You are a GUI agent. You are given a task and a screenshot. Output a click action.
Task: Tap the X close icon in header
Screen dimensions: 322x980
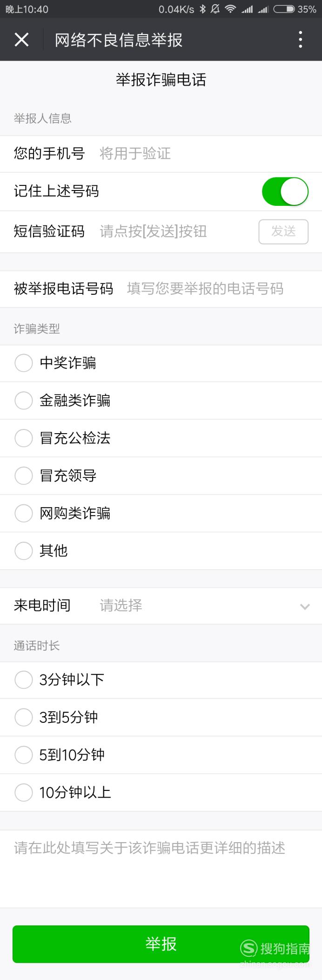(x=22, y=40)
